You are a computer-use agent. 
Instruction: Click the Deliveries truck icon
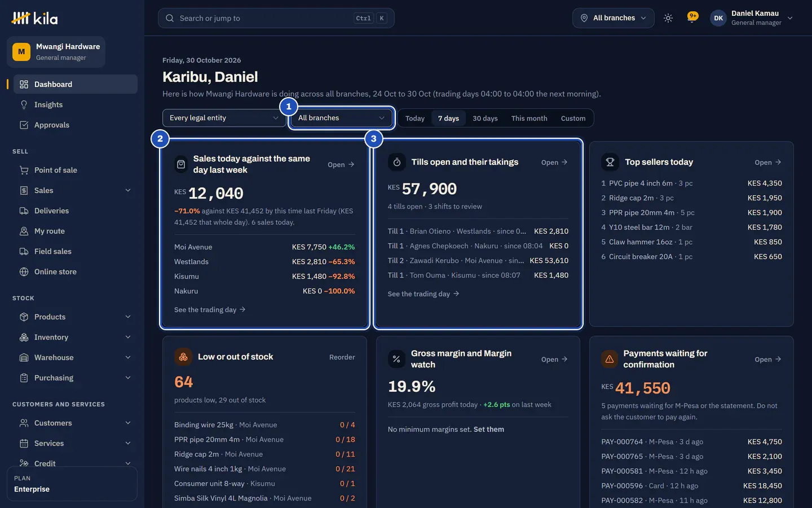24,211
